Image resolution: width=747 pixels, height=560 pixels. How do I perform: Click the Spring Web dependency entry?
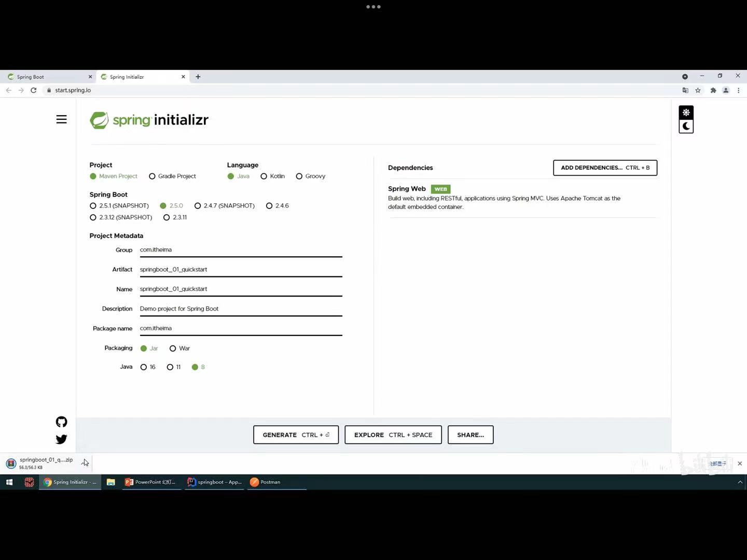tap(522, 198)
